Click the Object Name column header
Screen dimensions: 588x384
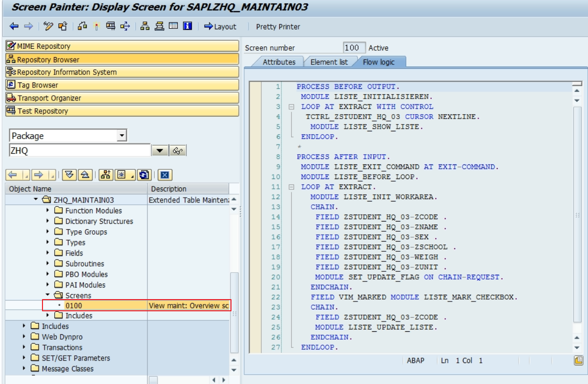76,189
